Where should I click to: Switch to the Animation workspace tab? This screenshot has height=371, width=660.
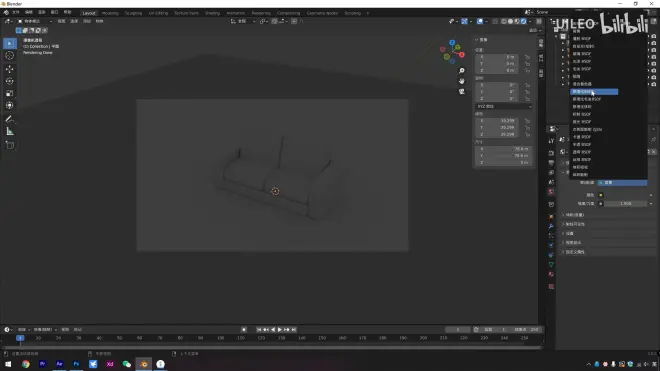click(235, 13)
